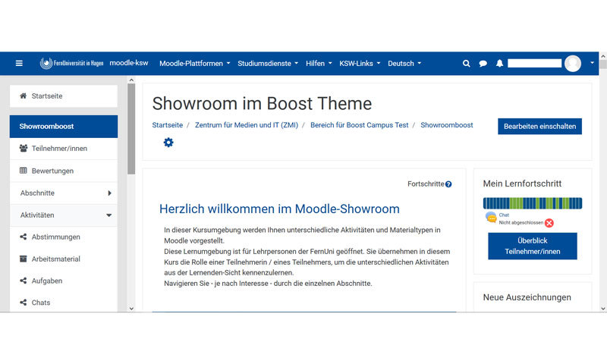Follow the Startseite breadcrumb link
Screen dimensions: 607x364
[x=167, y=125]
